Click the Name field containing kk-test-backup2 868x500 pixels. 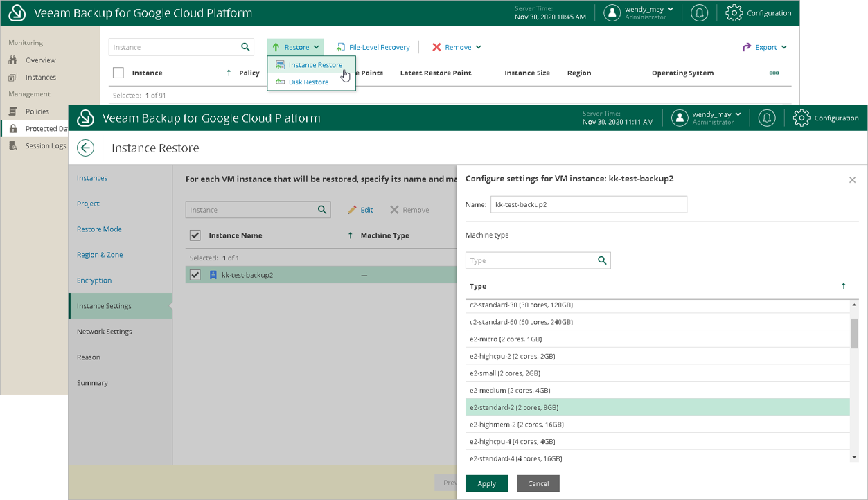point(589,204)
